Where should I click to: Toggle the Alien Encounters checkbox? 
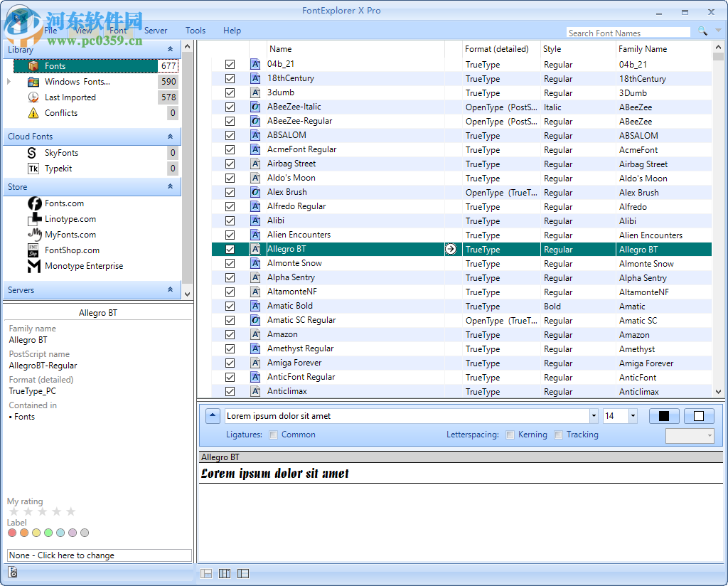pyautogui.click(x=230, y=235)
